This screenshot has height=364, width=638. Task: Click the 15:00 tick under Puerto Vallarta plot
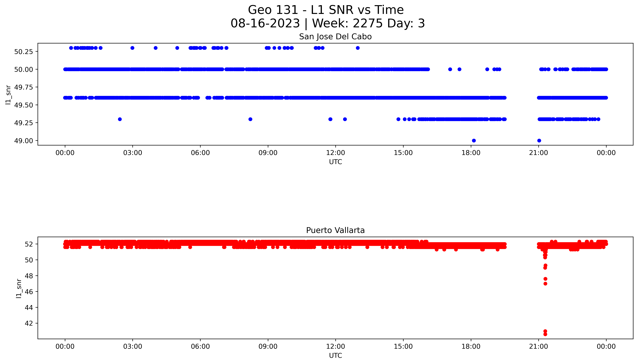click(403, 346)
